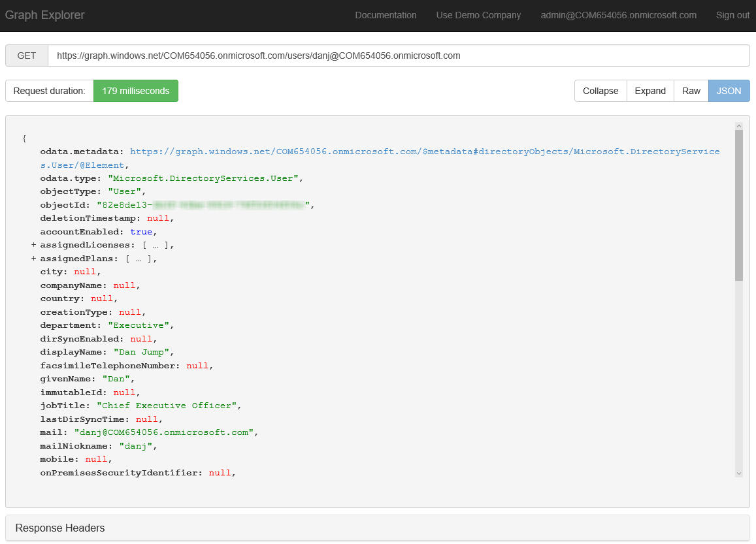This screenshot has width=756, height=544.
Task: Click the scrollbar down arrow
Action: (738, 473)
